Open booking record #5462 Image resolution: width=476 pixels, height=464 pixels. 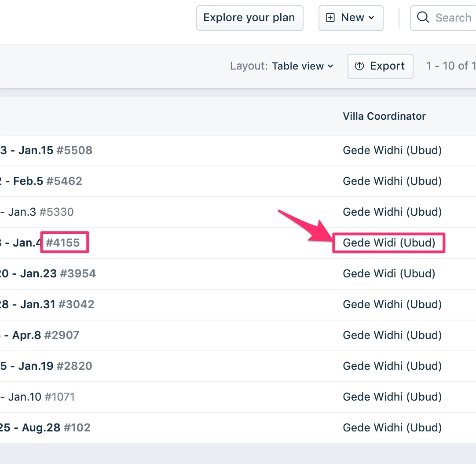64,181
